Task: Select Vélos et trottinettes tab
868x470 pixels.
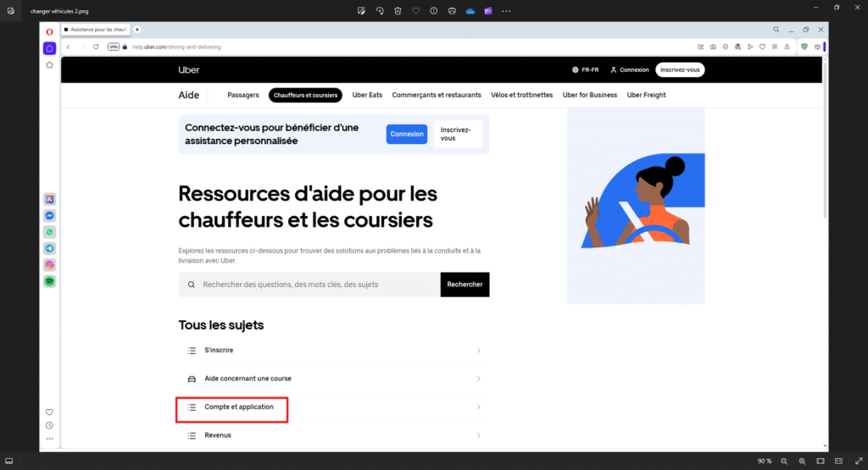Action: (521, 95)
